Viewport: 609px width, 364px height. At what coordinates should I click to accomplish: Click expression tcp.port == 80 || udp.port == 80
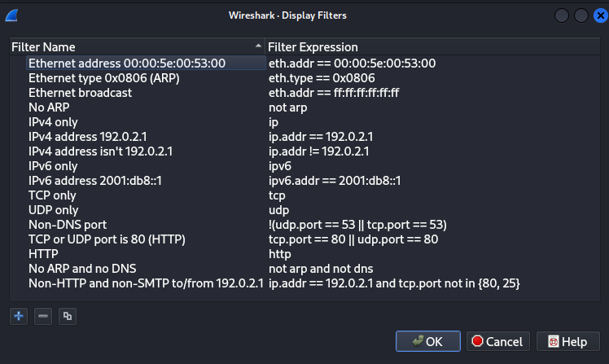click(353, 239)
